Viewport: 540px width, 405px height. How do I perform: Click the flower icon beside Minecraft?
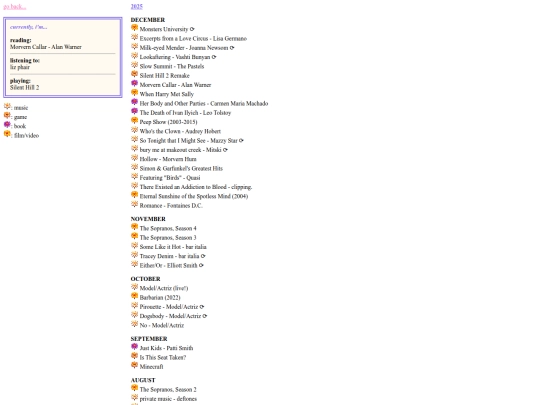[135, 366]
